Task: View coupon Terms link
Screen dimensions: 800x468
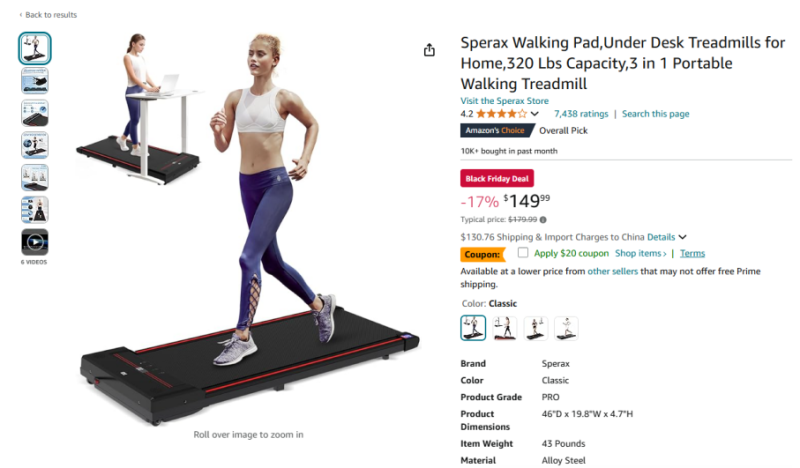Action: pyautogui.click(x=692, y=253)
